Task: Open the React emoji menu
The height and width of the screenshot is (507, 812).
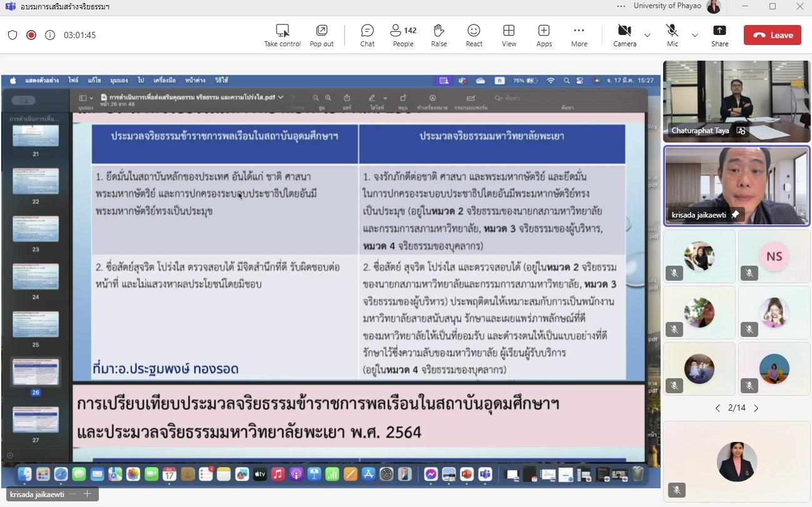Action: (x=474, y=35)
